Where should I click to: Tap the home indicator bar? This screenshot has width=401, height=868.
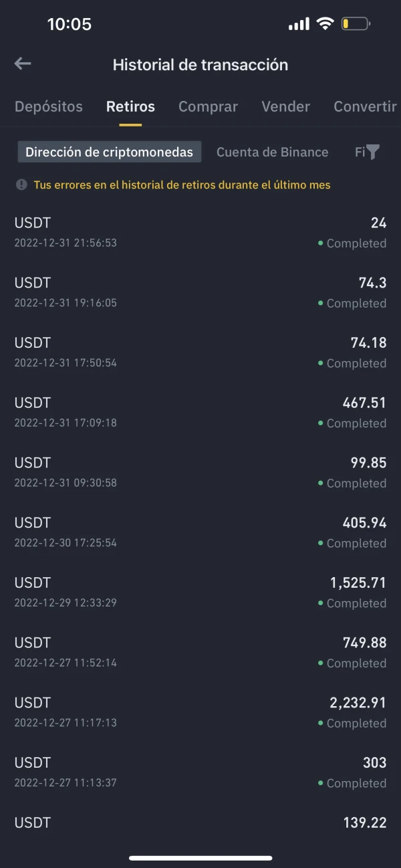point(200,858)
